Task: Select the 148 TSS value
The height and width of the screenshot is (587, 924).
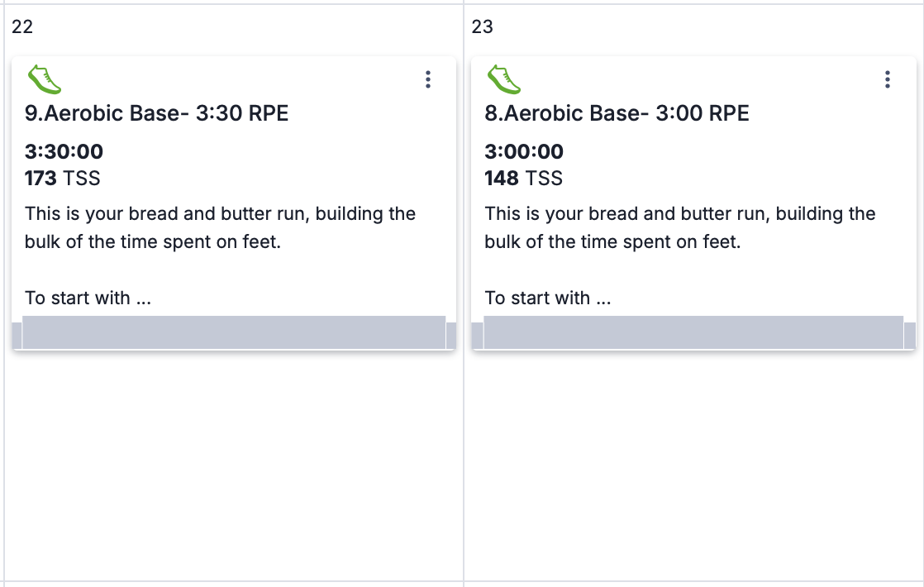Action: click(523, 178)
